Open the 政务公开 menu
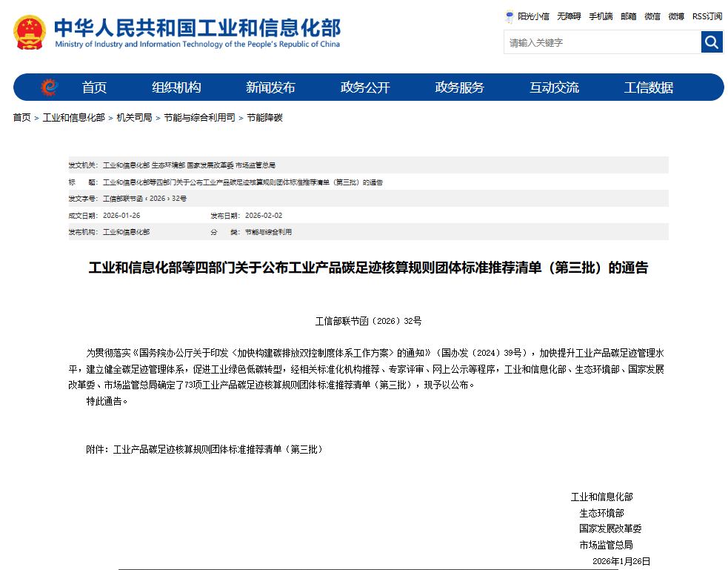The image size is (728, 570). pyautogui.click(x=366, y=87)
